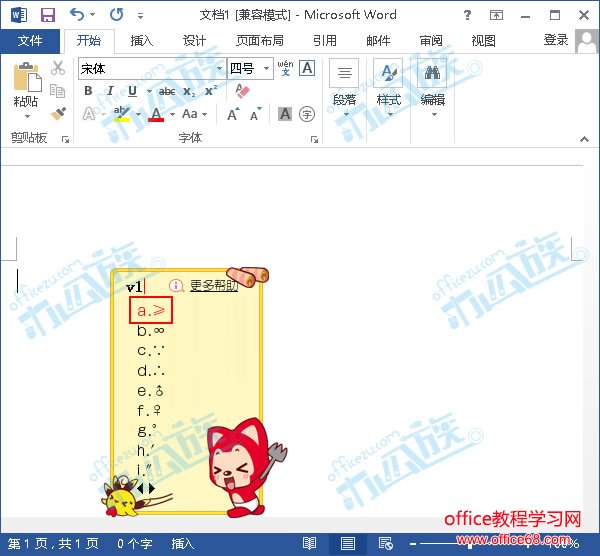
Task: Expand the Paste options arrow
Action: [27, 116]
